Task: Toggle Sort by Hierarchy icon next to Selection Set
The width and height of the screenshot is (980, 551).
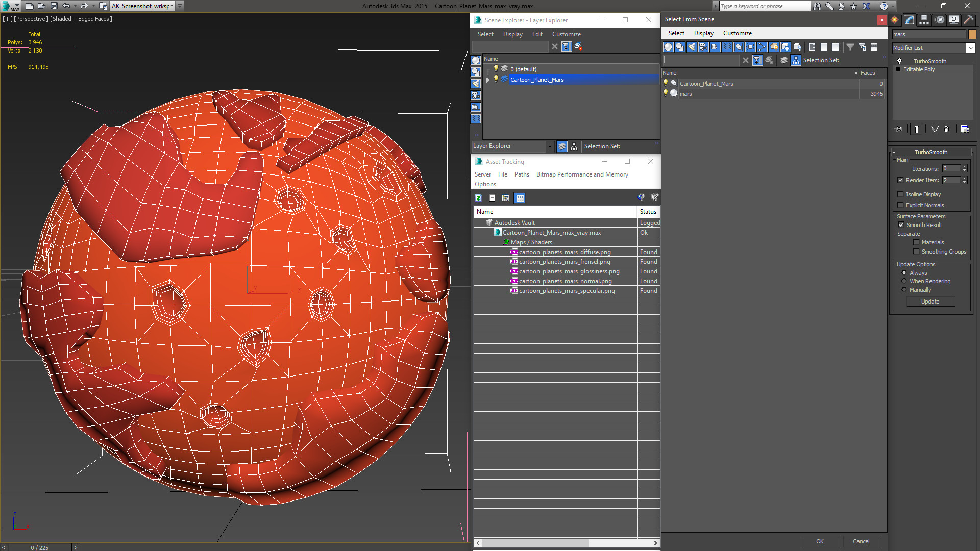Action: point(796,60)
